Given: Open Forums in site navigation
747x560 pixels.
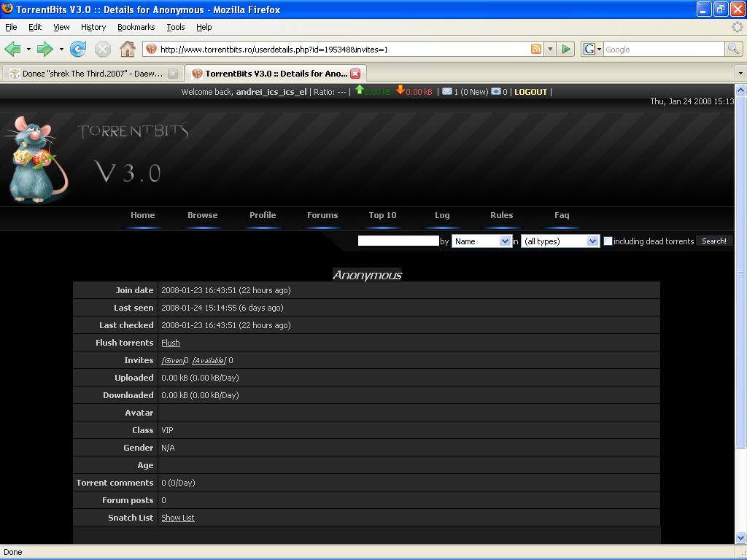Looking at the screenshot, I should 322,215.
